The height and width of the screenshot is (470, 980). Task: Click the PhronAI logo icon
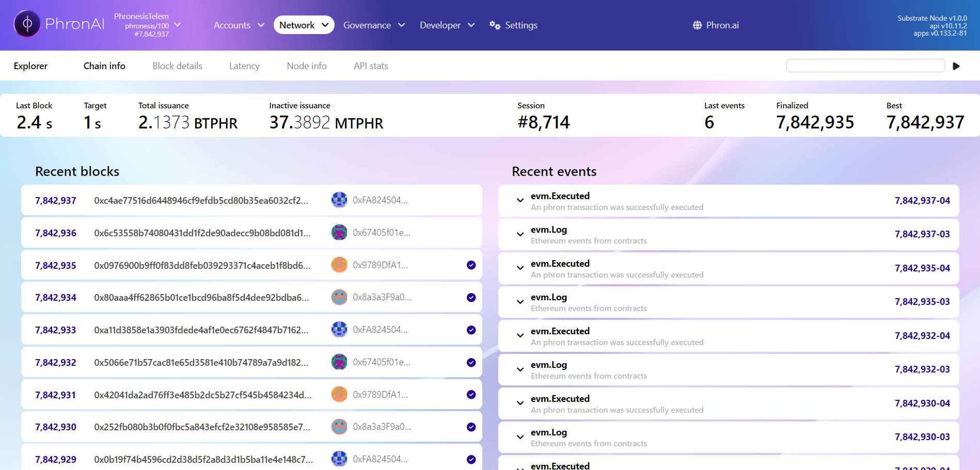click(x=27, y=24)
